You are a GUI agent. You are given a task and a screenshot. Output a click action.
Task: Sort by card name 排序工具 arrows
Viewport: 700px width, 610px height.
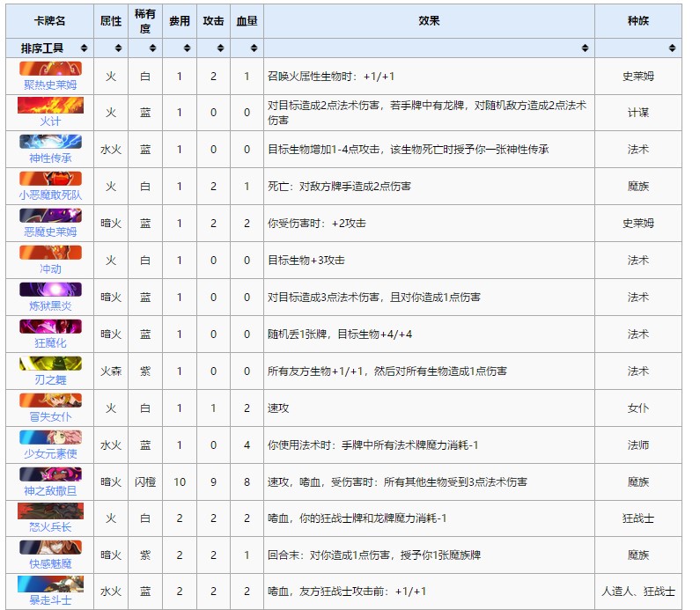pos(84,48)
